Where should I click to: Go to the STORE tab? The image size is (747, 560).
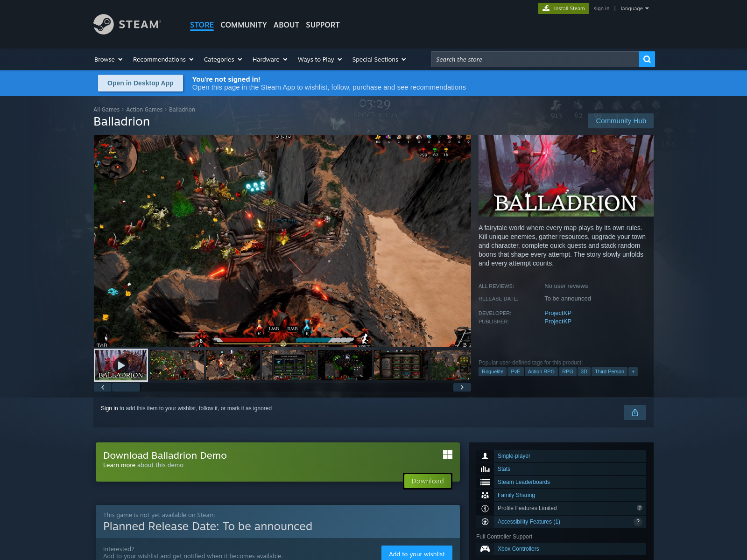(202, 25)
